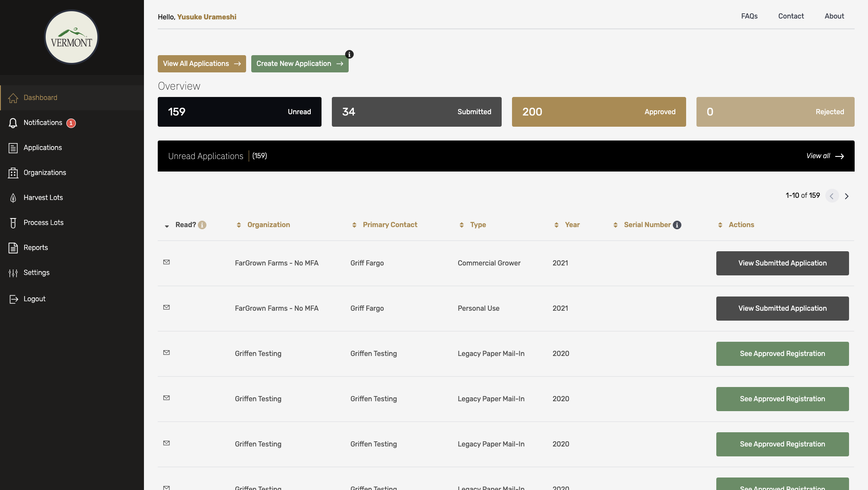
Task: Click envelope icon for FarGrown Personal Use row
Action: 166,307
